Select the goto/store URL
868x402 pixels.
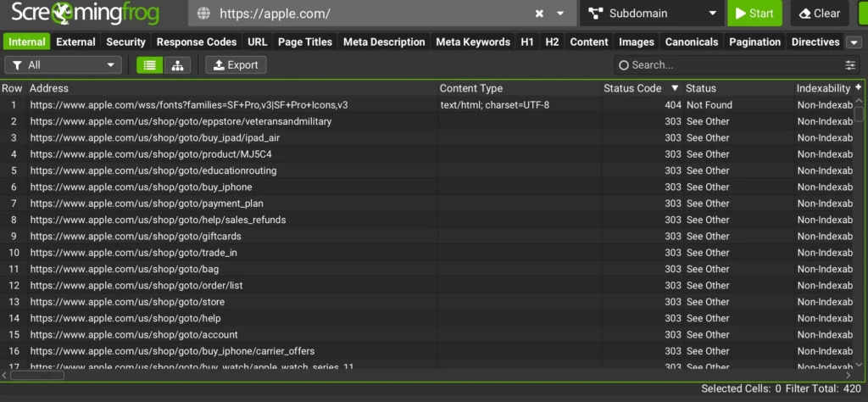click(127, 302)
